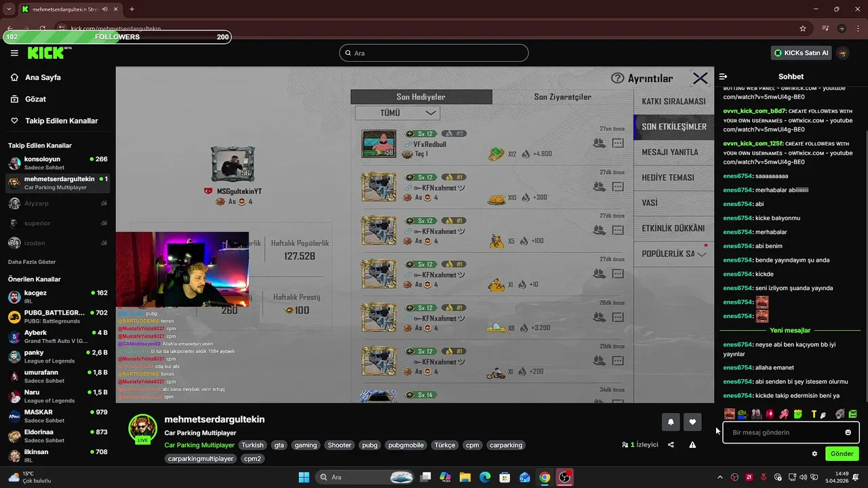Click the report warning triangle icon
Image resolution: width=868 pixels, height=488 pixels.
pyautogui.click(x=692, y=445)
